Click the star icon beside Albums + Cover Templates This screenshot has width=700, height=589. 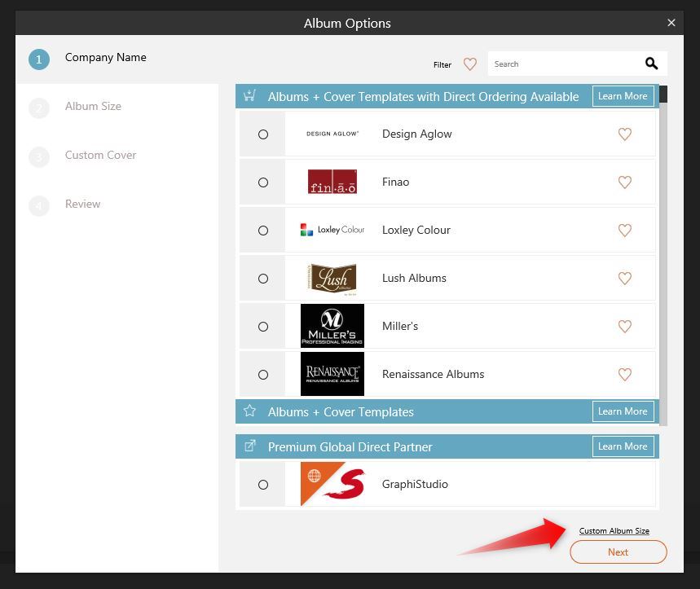pos(249,411)
